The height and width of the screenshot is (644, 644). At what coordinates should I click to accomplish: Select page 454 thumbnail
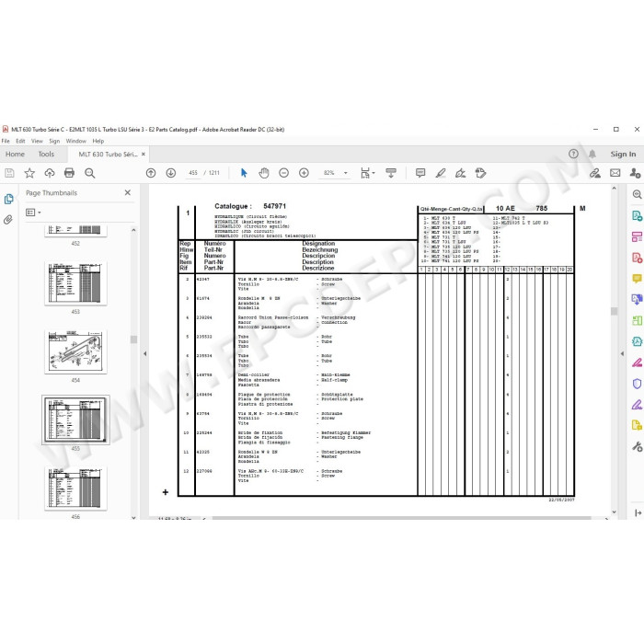[x=75, y=352]
